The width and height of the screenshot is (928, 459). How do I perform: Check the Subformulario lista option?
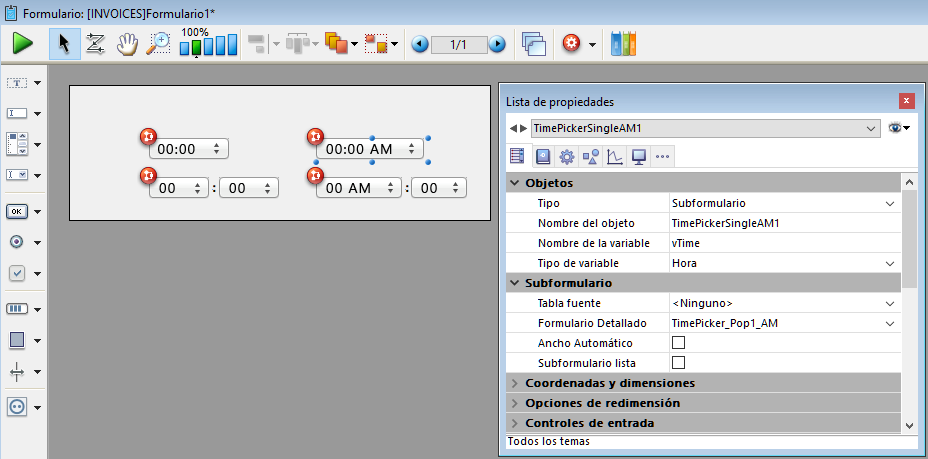pyautogui.click(x=678, y=362)
